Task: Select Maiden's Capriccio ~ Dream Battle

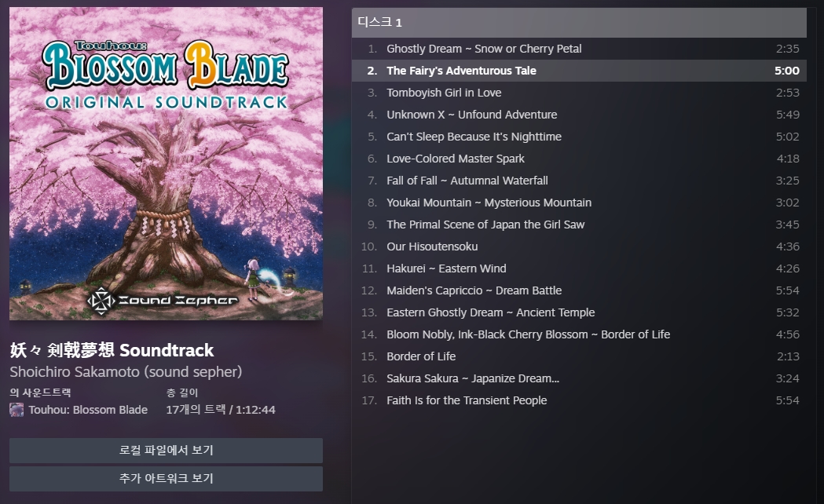Action: [579, 290]
